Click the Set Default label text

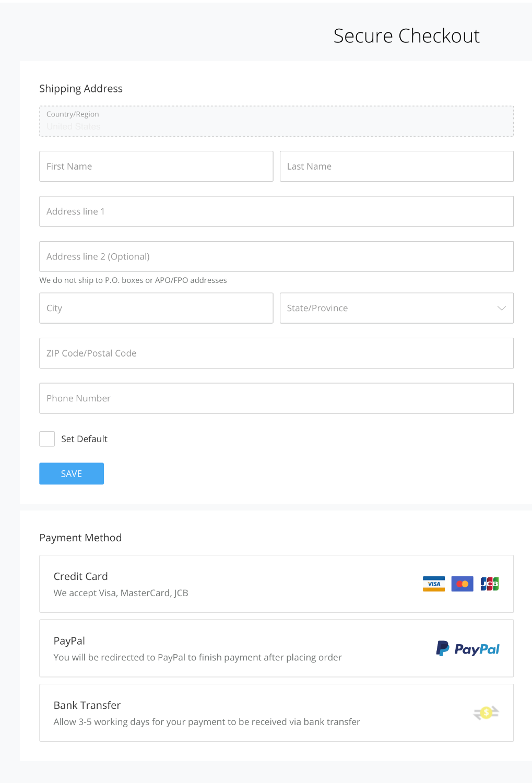pos(84,439)
